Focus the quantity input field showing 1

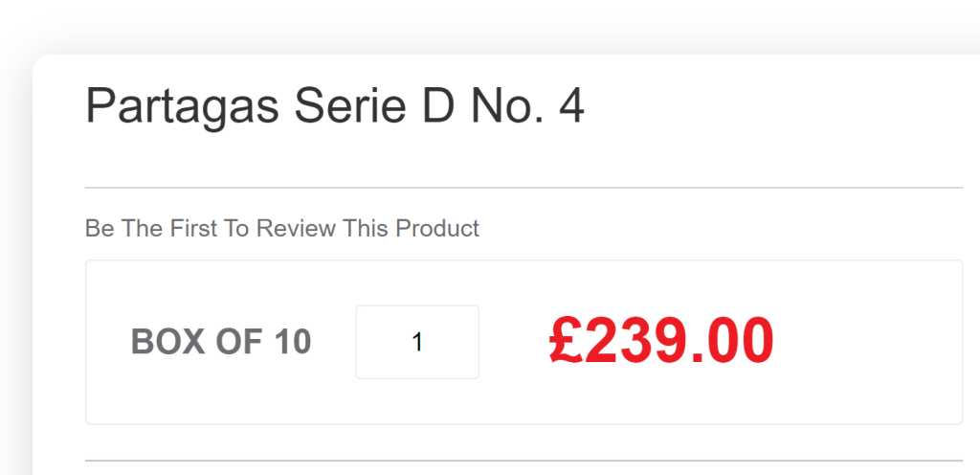point(417,342)
